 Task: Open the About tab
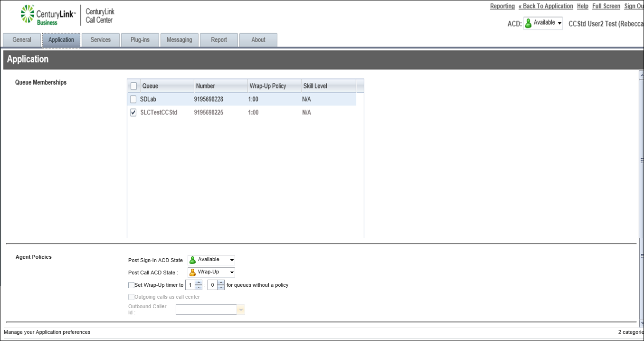tap(258, 40)
